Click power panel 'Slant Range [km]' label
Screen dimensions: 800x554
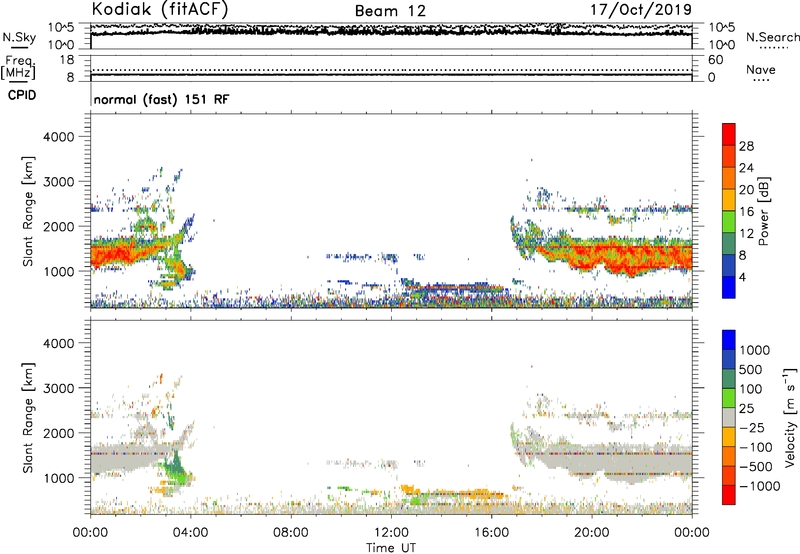[28, 211]
